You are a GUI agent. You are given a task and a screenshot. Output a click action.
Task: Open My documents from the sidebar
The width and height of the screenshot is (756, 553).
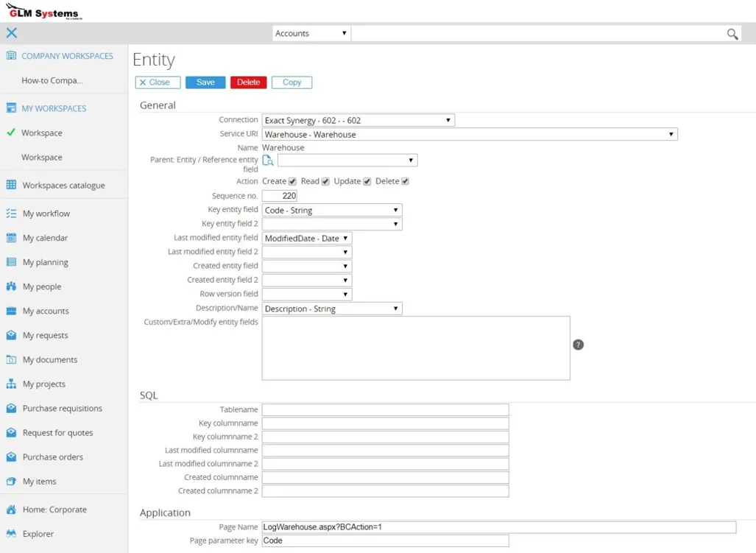50,359
